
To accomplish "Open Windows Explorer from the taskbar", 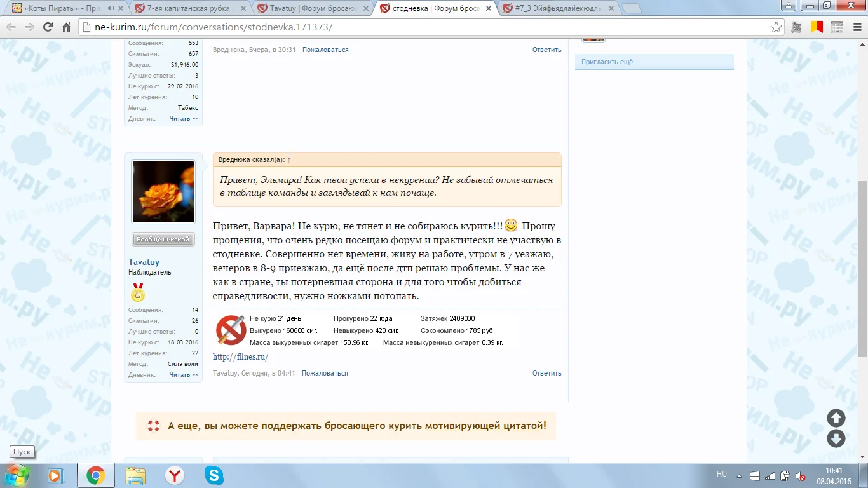I will pyautogui.click(x=135, y=475).
